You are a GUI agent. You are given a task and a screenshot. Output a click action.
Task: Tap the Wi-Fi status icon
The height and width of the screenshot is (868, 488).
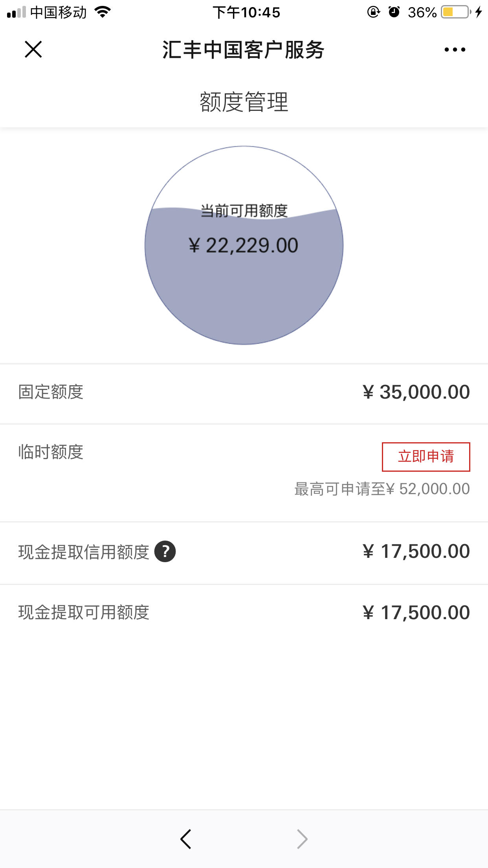(103, 12)
